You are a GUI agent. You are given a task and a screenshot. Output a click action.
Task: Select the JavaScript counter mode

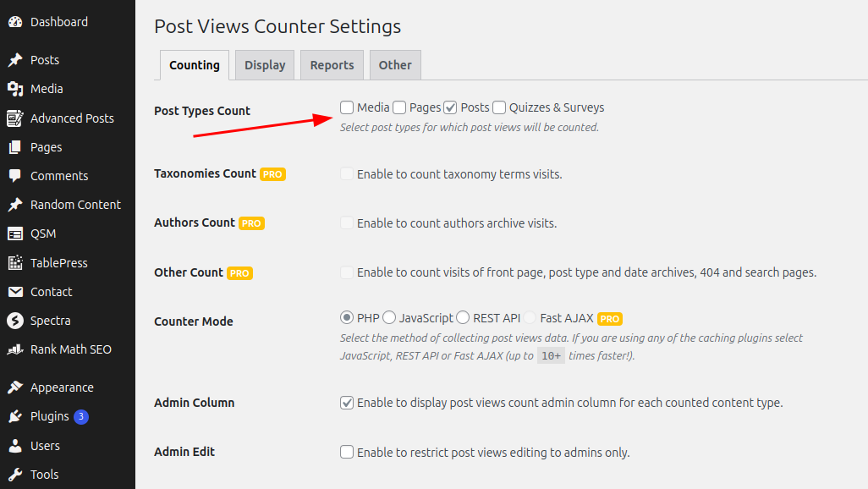[x=389, y=318]
